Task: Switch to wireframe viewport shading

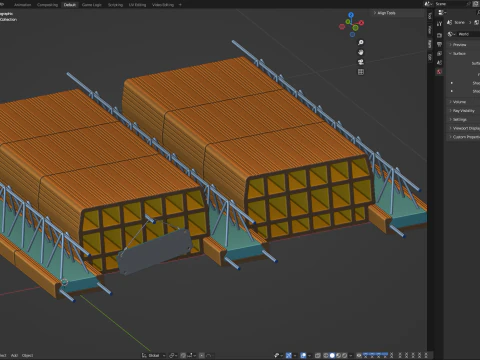Action: pos(326,355)
